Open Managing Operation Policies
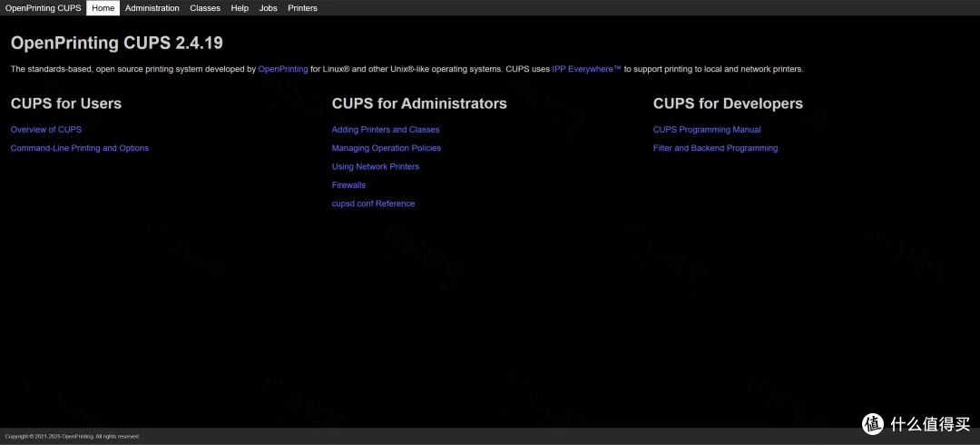This screenshot has height=445, width=980. [387, 148]
